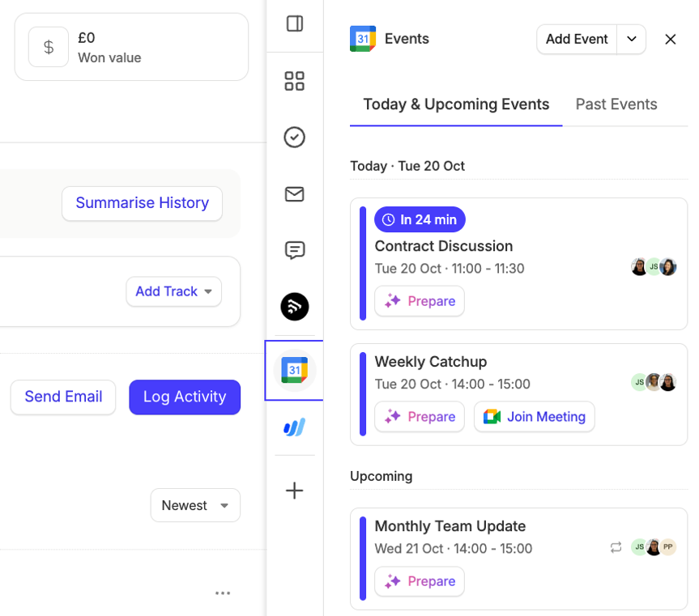
Task: Click the recurring event icon on Monthly Team Update
Action: (616, 547)
